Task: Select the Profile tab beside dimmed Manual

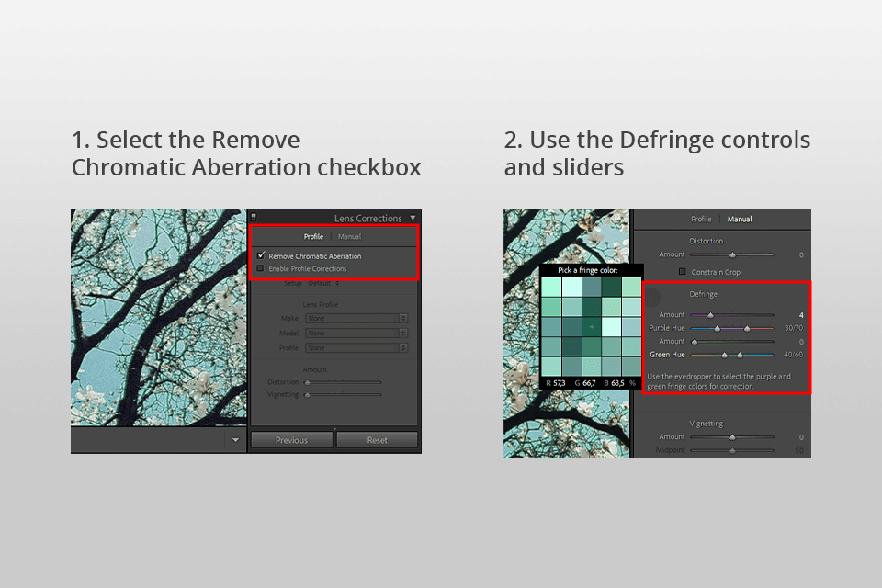Action: point(313,237)
